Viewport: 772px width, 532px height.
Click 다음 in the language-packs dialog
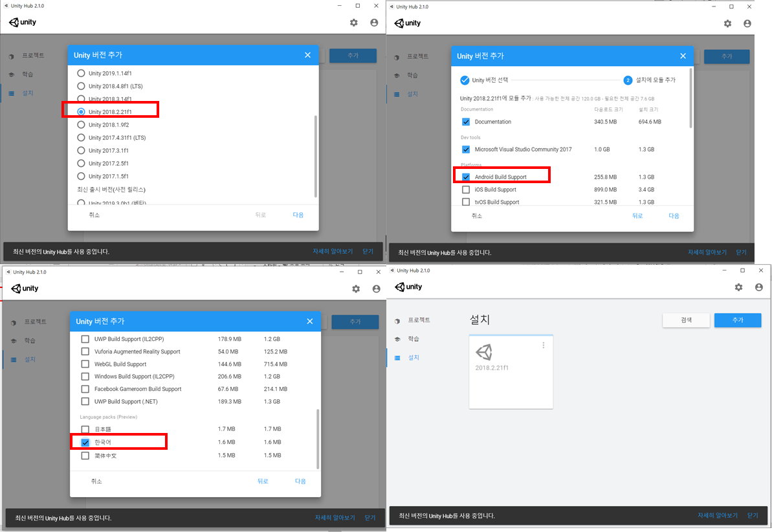(x=300, y=482)
